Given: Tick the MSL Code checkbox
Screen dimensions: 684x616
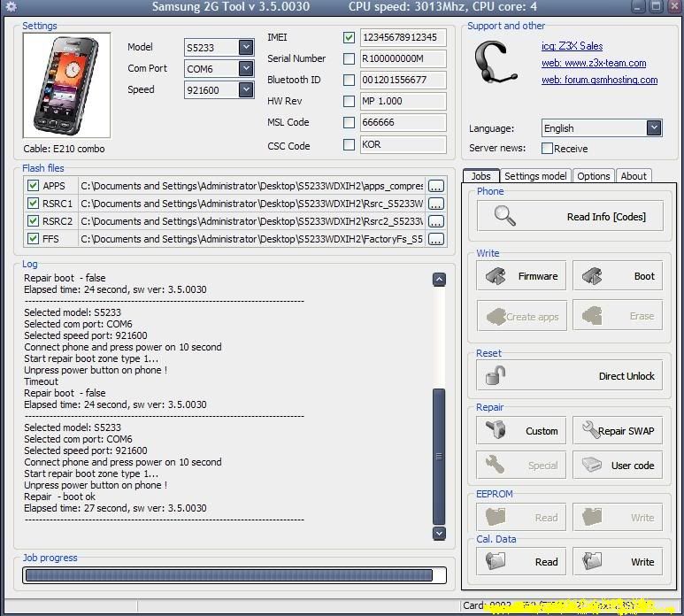Looking at the screenshot, I should 349,123.
